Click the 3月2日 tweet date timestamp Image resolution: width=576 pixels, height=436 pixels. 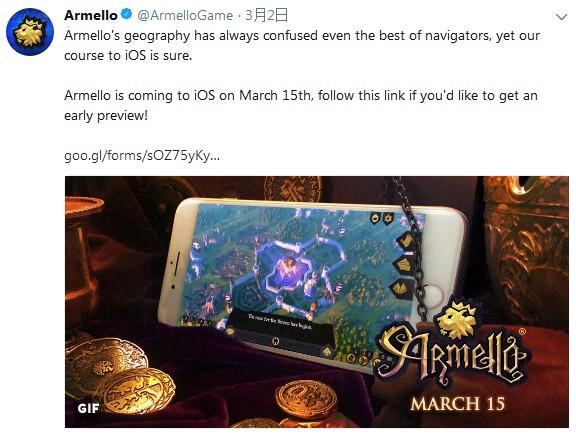point(266,15)
